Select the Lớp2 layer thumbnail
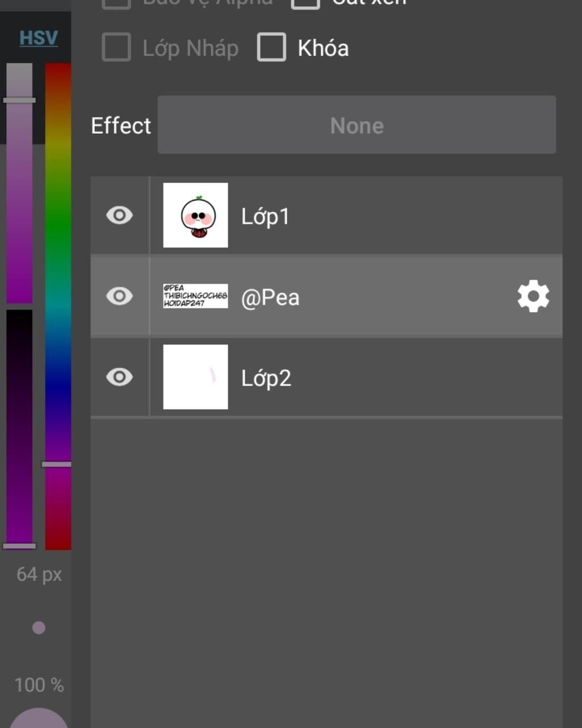This screenshot has height=728, width=582. (196, 377)
